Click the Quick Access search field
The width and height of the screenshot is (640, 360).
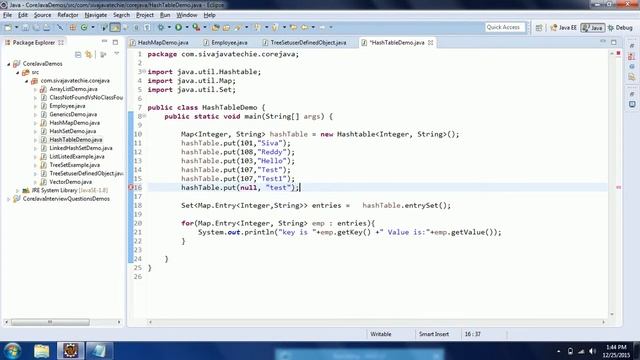pyautogui.click(x=505, y=27)
